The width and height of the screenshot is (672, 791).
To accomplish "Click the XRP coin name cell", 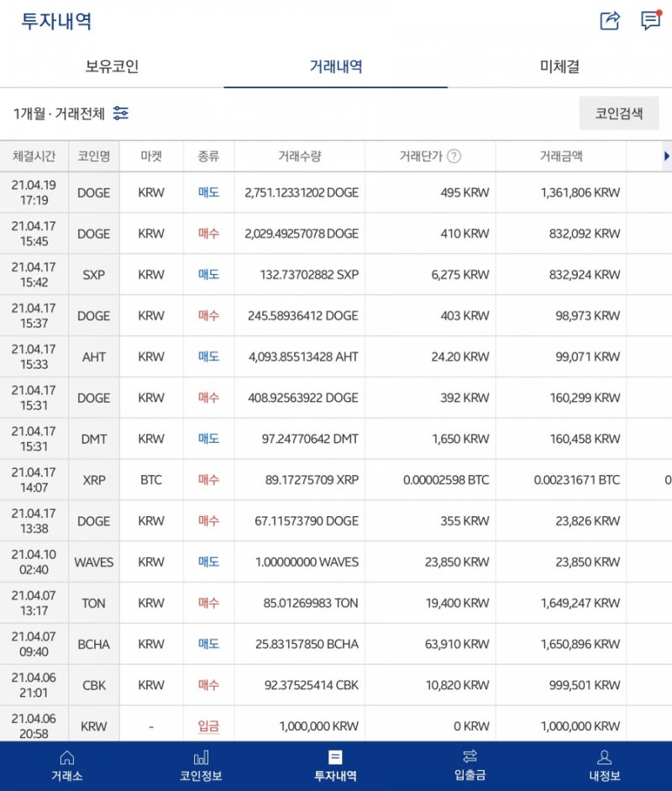I will click(94, 480).
